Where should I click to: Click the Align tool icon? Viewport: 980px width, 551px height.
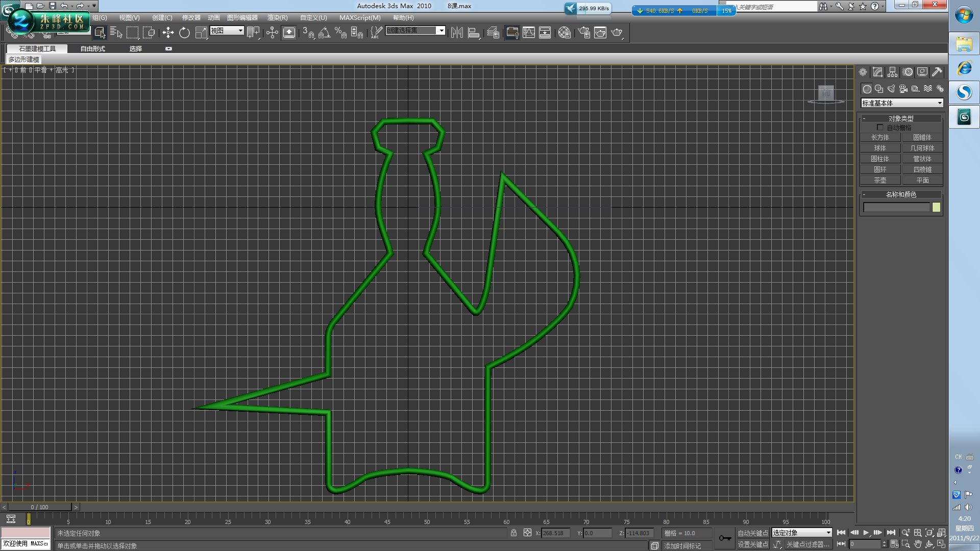click(474, 33)
